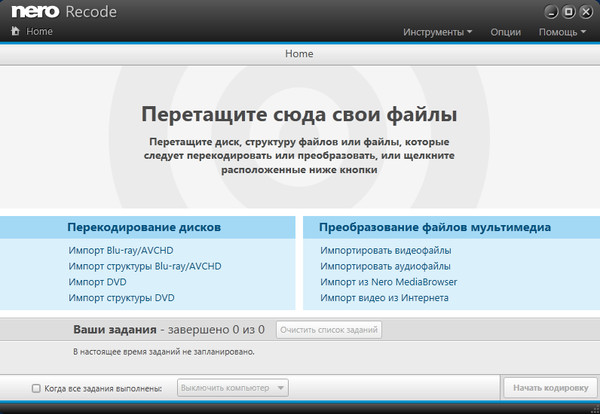
Task: Click the Home icon in the breadcrumb
Action: [x=14, y=32]
